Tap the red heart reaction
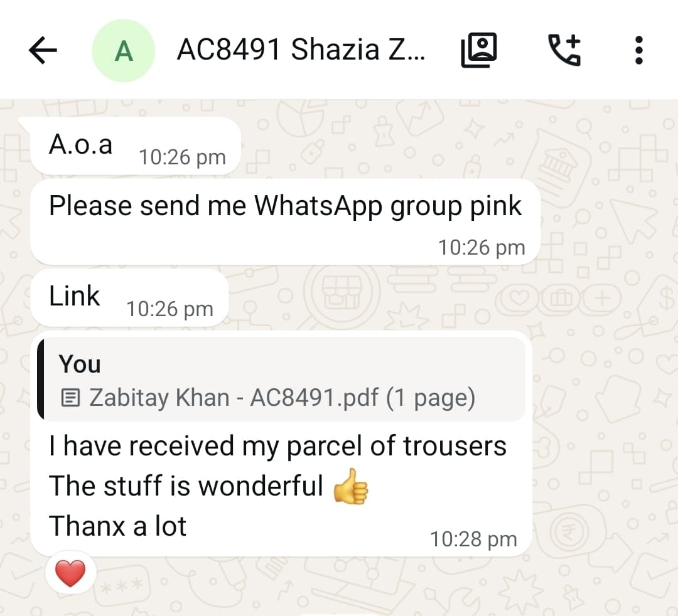678x616 pixels. tap(70, 573)
